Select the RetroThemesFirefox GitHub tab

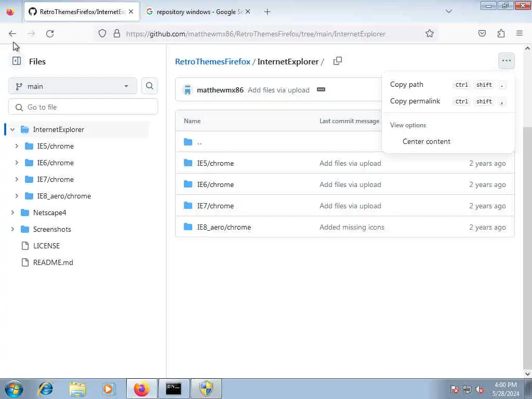82,12
